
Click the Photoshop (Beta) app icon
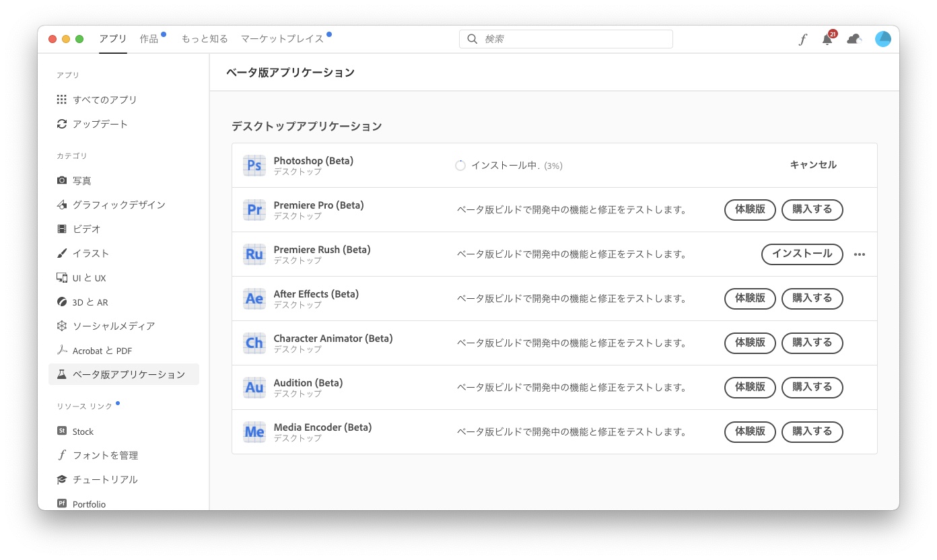[254, 166]
